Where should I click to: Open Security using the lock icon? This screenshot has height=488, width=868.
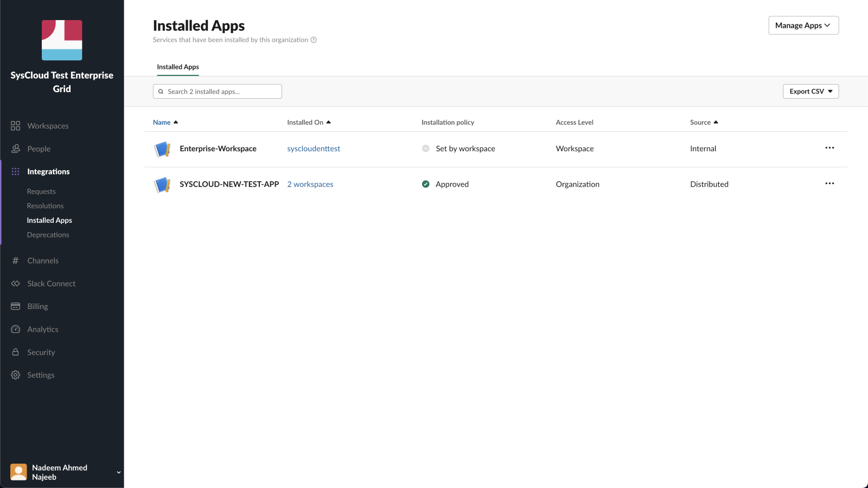15,352
